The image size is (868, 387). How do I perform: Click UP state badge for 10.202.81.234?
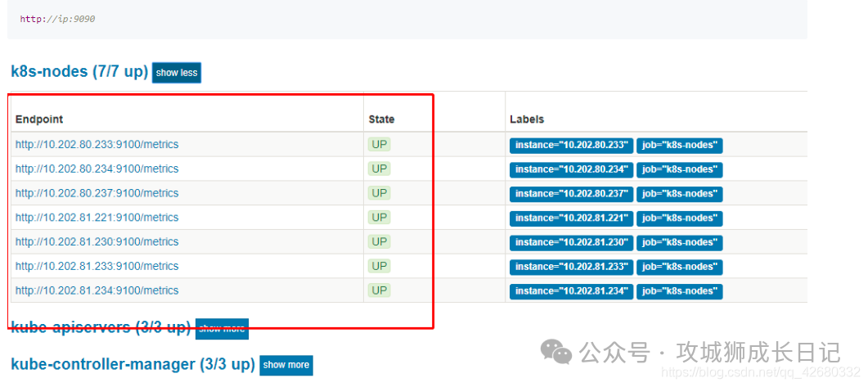pyautogui.click(x=380, y=290)
